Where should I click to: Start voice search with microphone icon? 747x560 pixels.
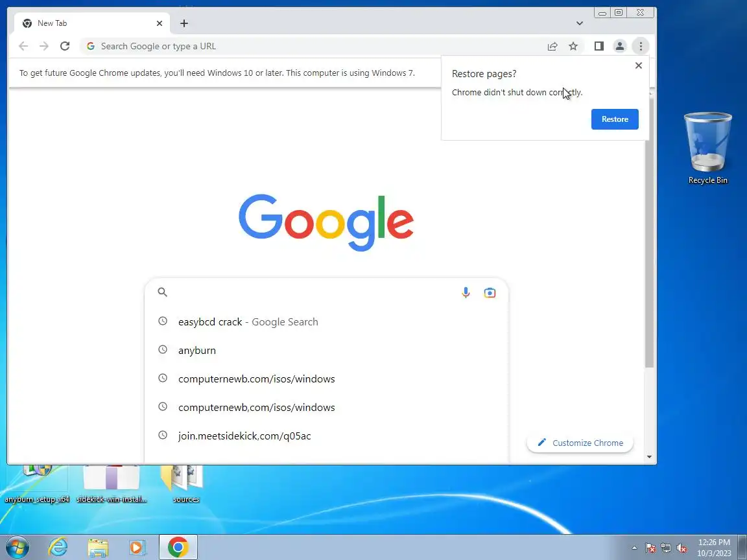(x=466, y=292)
